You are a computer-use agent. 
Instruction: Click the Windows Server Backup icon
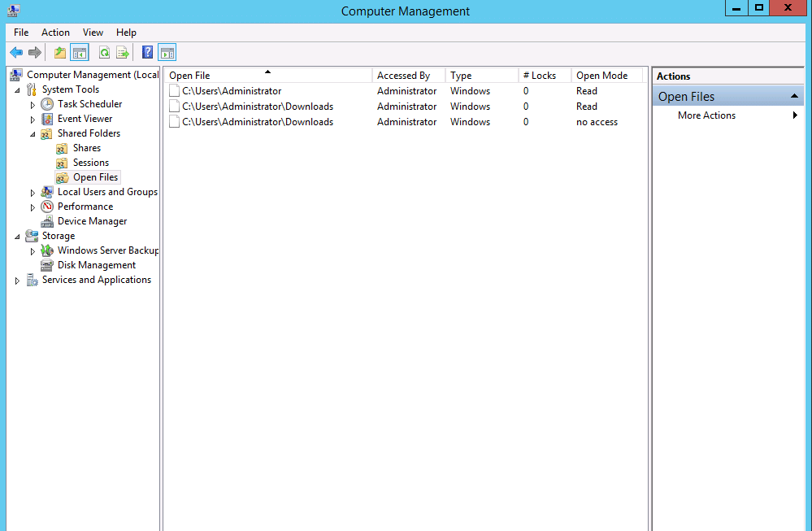(x=47, y=250)
